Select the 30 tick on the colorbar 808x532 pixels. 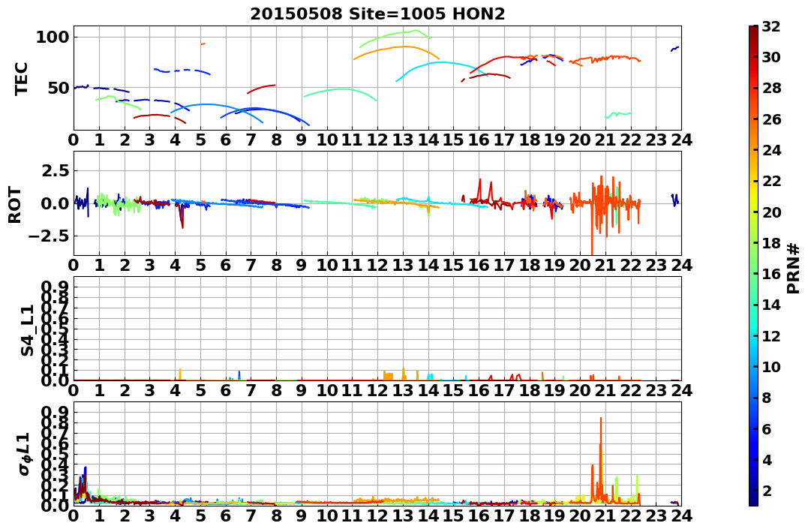click(771, 57)
